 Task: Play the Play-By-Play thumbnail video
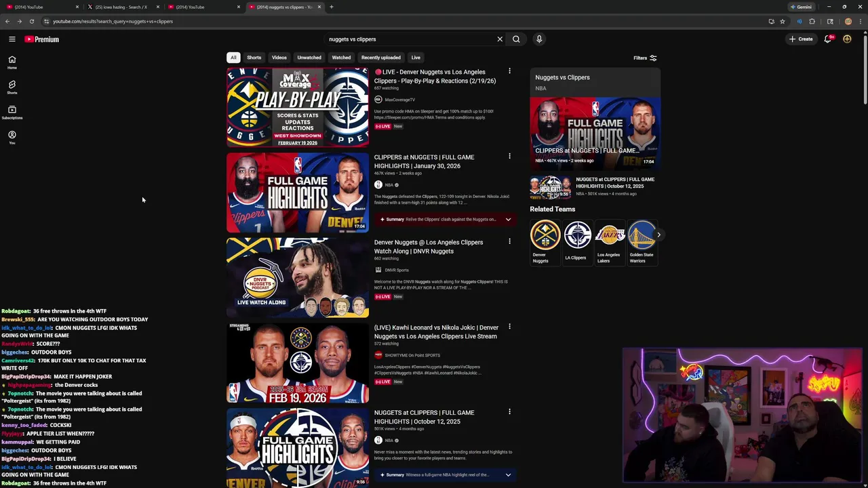pos(298,107)
